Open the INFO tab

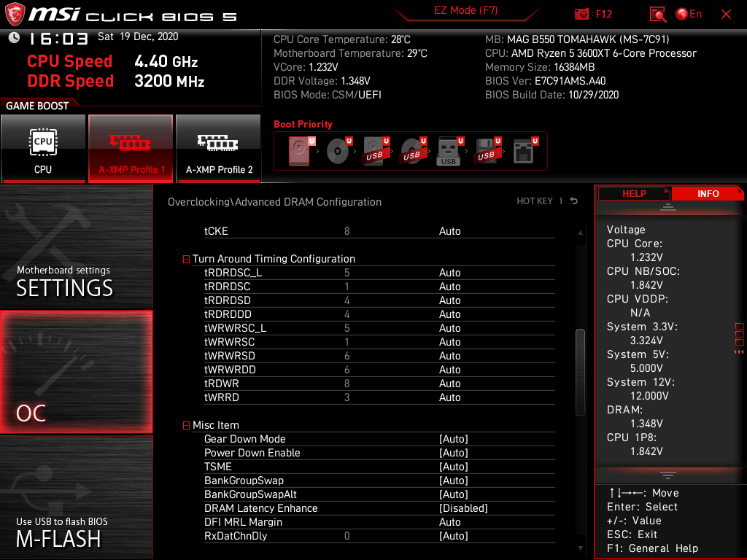click(x=708, y=194)
